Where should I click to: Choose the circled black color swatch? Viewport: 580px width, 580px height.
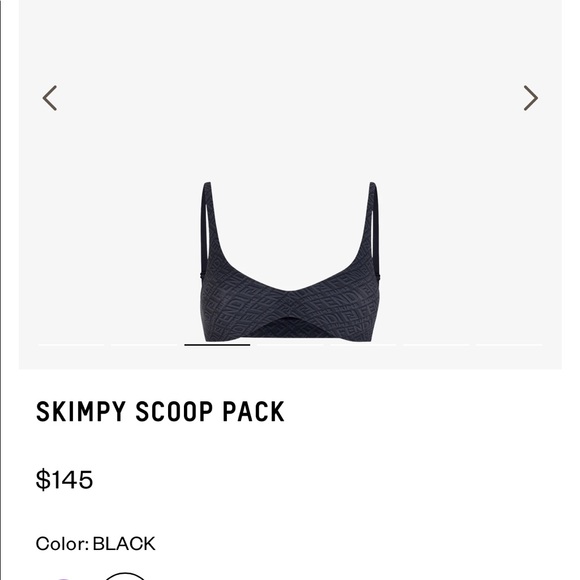[125, 576]
